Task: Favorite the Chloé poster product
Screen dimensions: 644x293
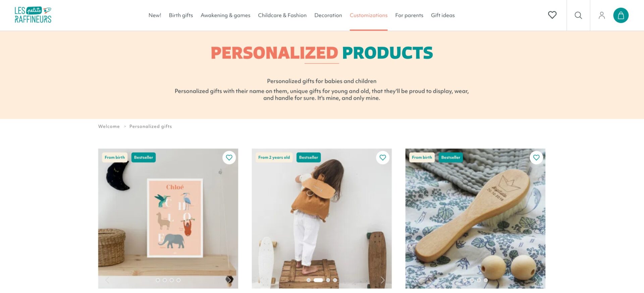Action: [229, 157]
